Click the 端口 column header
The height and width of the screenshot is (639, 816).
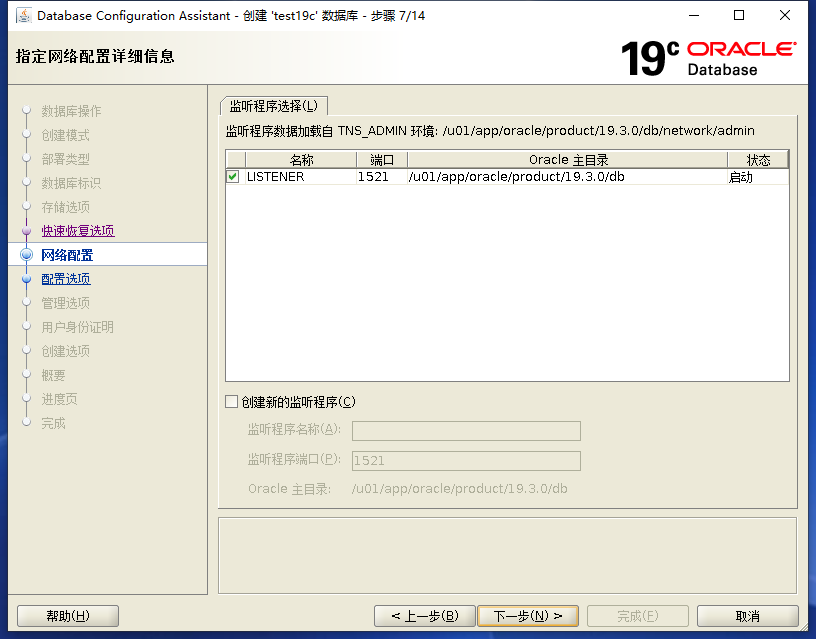[x=382, y=160]
